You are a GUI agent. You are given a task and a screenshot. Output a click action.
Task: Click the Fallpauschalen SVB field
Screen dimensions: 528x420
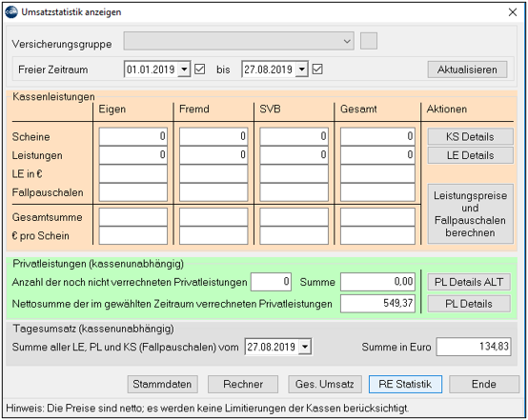point(294,192)
